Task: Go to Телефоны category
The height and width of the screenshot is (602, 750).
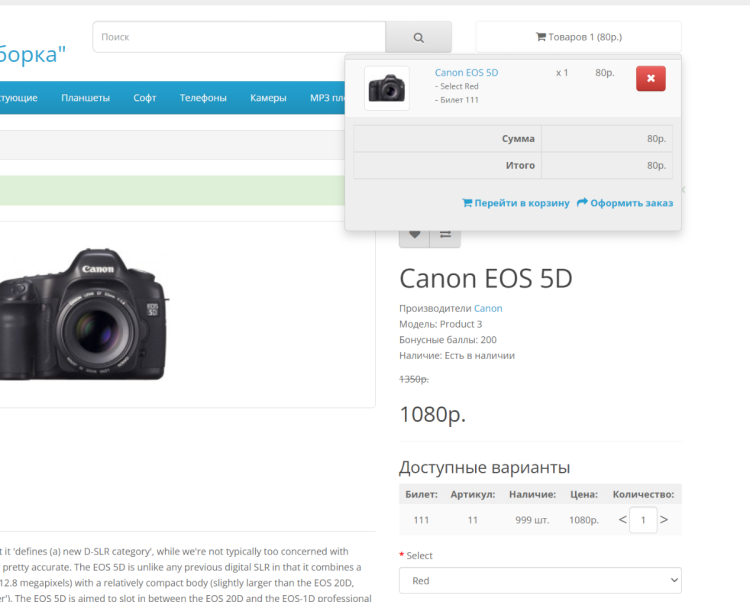Action: [x=203, y=98]
